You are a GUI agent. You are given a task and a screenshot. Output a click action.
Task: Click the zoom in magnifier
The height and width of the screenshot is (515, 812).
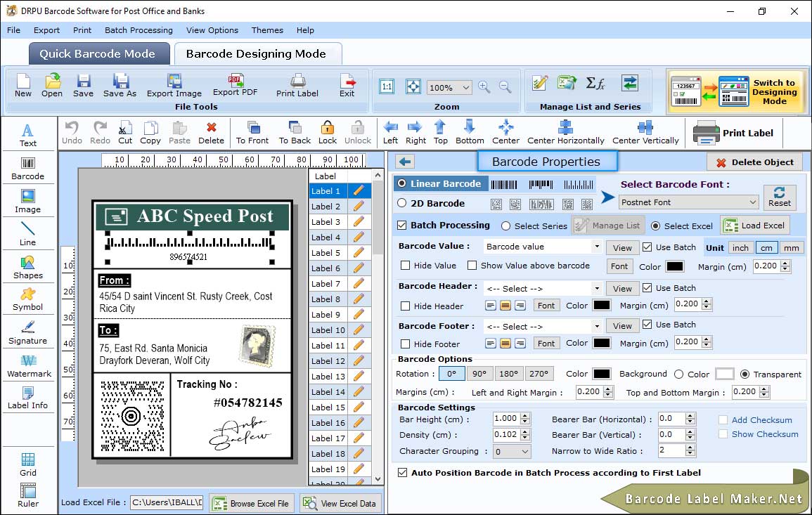point(484,86)
